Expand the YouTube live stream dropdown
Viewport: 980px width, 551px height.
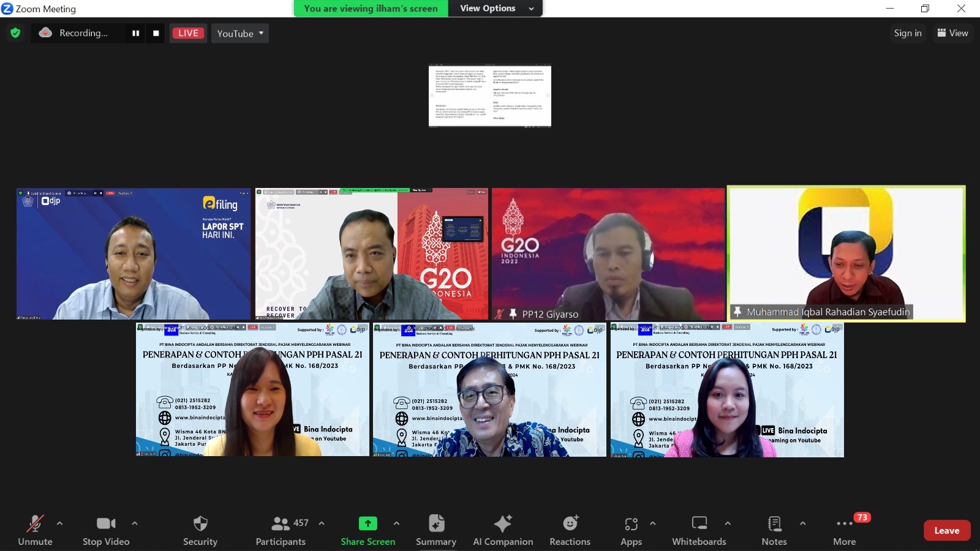[240, 33]
